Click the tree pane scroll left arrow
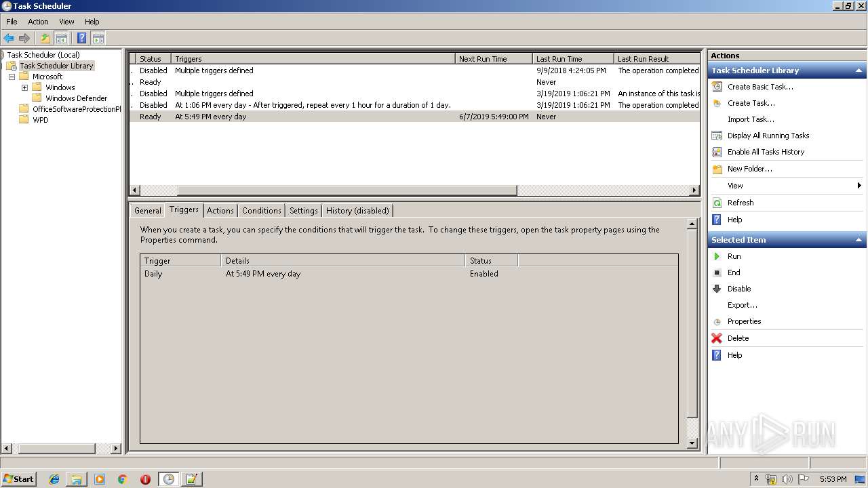 click(7, 449)
